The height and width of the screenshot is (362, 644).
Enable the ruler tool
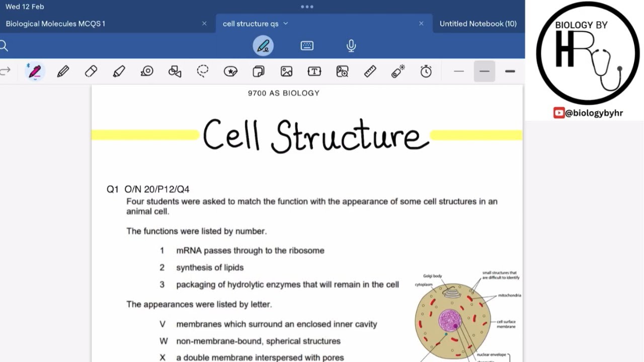tap(370, 71)
